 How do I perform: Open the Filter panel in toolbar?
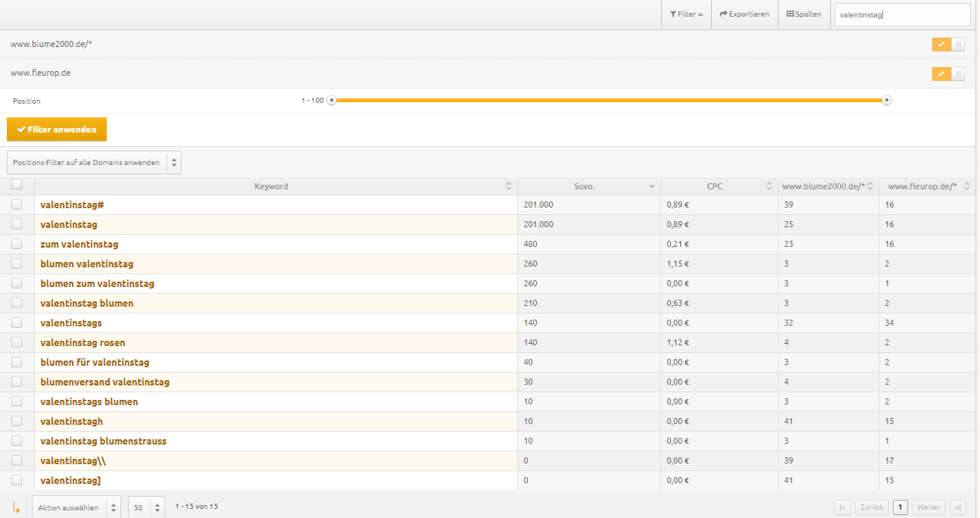[x=686, y=14]
